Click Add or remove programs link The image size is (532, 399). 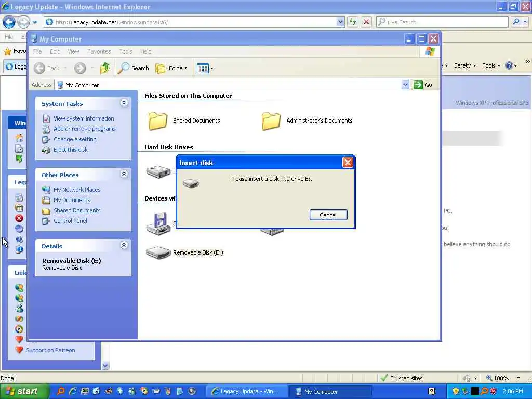85,129
